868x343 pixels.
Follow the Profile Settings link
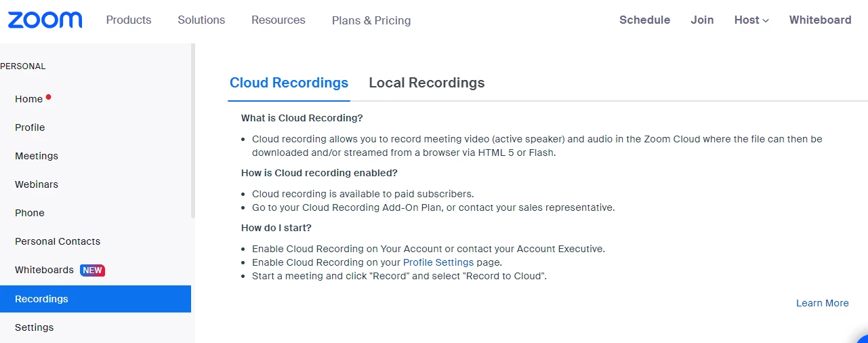tap(438, 262)
